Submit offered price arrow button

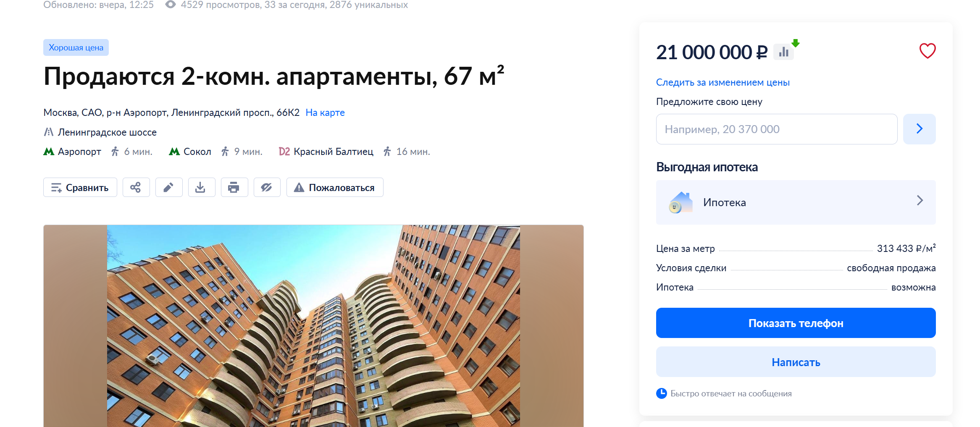tap(920, 129)
